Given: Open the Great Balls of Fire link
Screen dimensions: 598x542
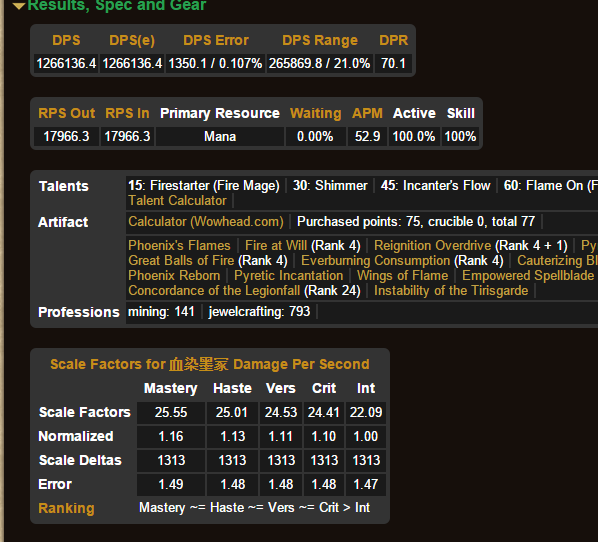Looking at the screenshot, I should (x=181, y=261).
